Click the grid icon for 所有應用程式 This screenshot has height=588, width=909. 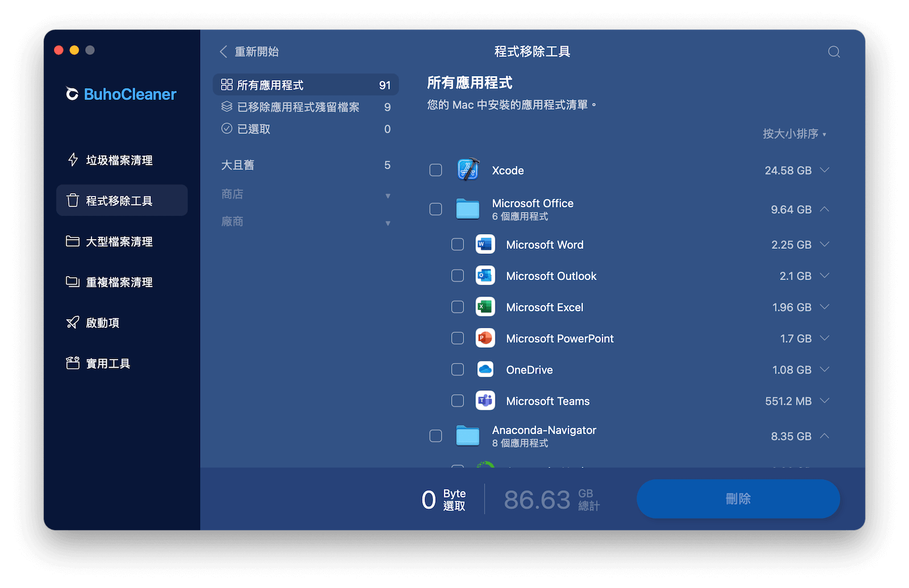click(x=227, y=85)
